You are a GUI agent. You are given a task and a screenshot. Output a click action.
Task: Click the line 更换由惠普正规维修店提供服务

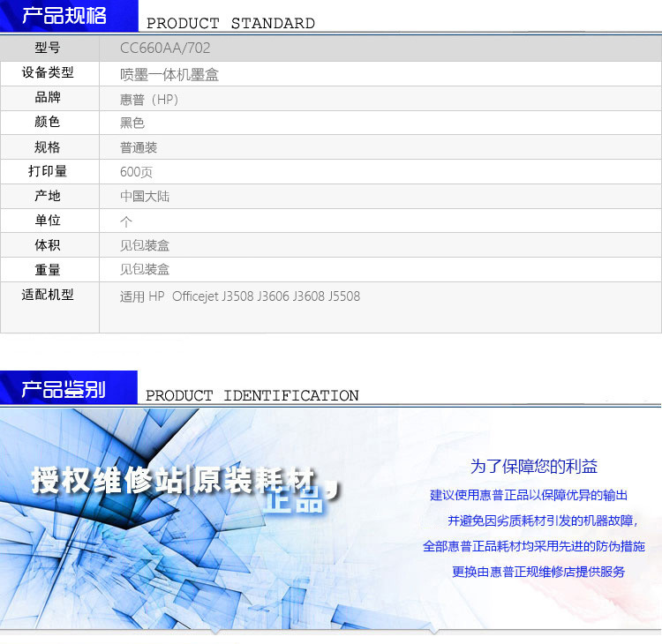point(538,572)
